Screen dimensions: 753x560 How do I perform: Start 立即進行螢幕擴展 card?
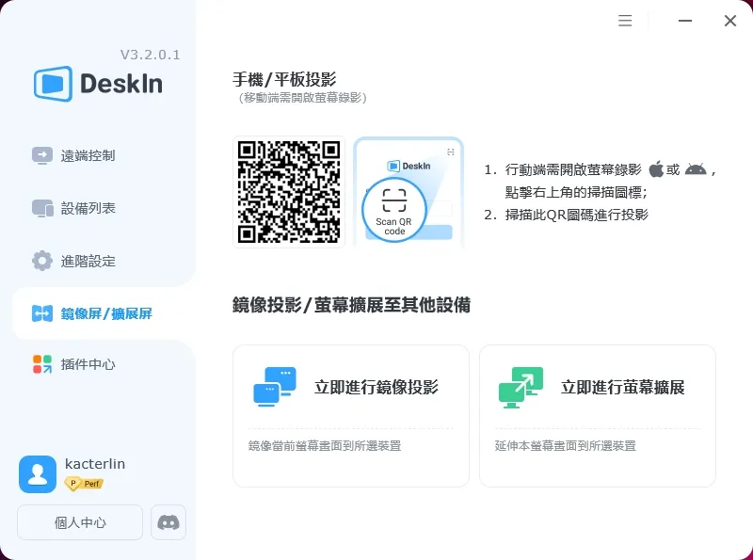pyautogui.click(x=598, y=416)
